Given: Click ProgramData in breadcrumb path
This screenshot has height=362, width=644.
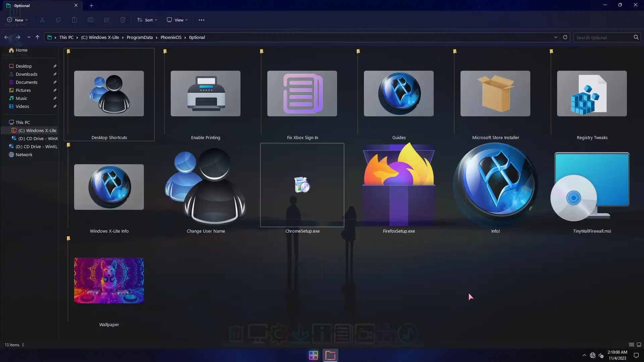Looking at the screenshot, I should click(x=140, y=37).
